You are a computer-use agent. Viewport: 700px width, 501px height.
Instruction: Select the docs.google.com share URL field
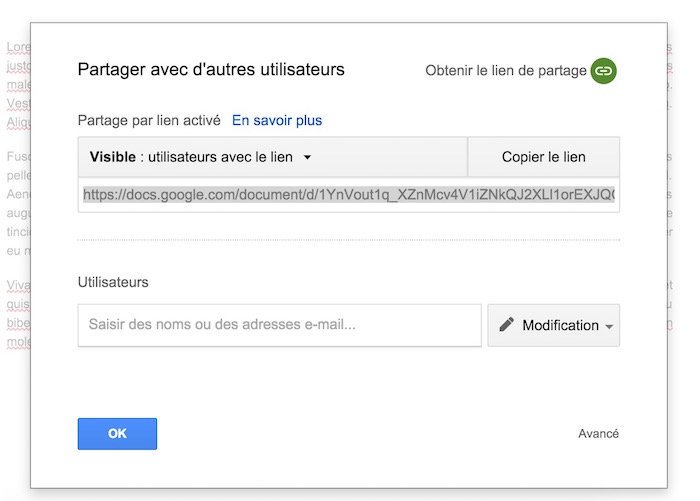click(348, 195)
